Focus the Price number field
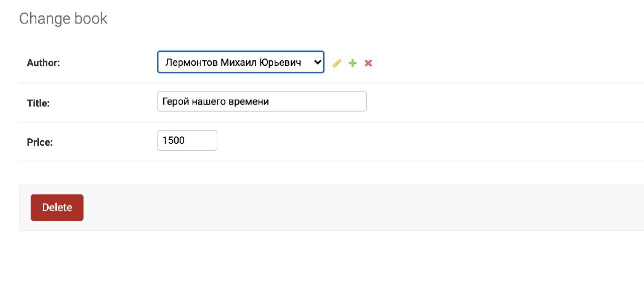The height and width of the screenshot is (286, 644). point(187,140)
